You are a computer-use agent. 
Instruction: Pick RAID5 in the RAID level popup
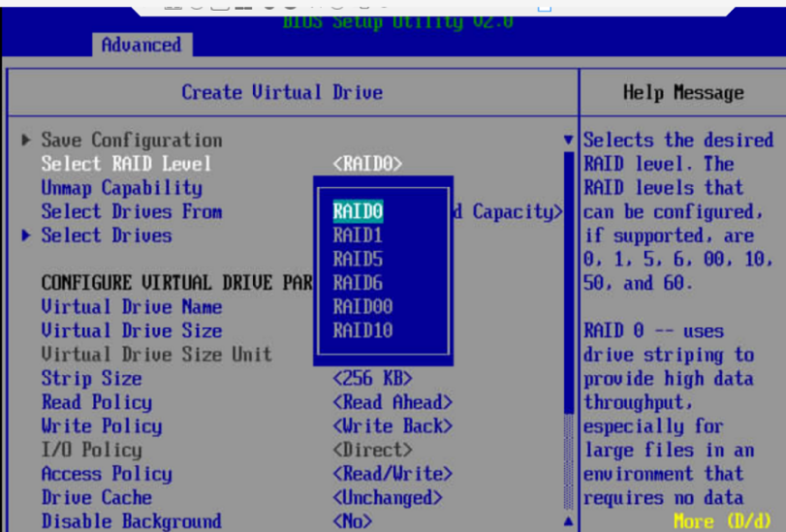pos(358,259)
